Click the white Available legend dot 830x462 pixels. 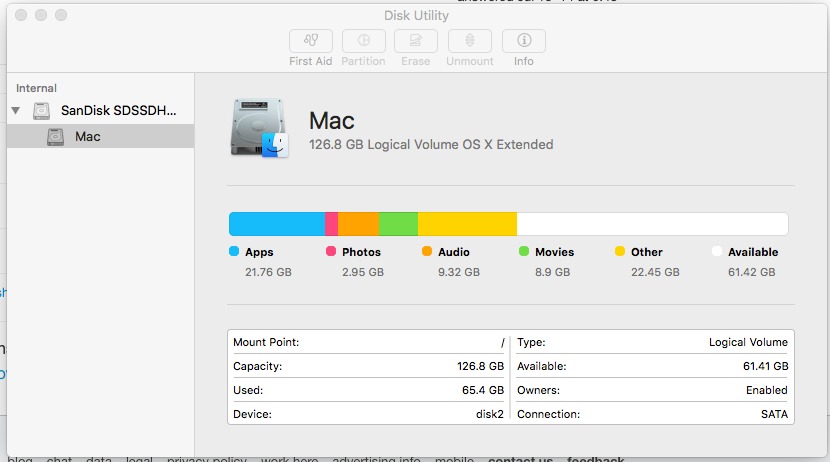tap(717, 251)
